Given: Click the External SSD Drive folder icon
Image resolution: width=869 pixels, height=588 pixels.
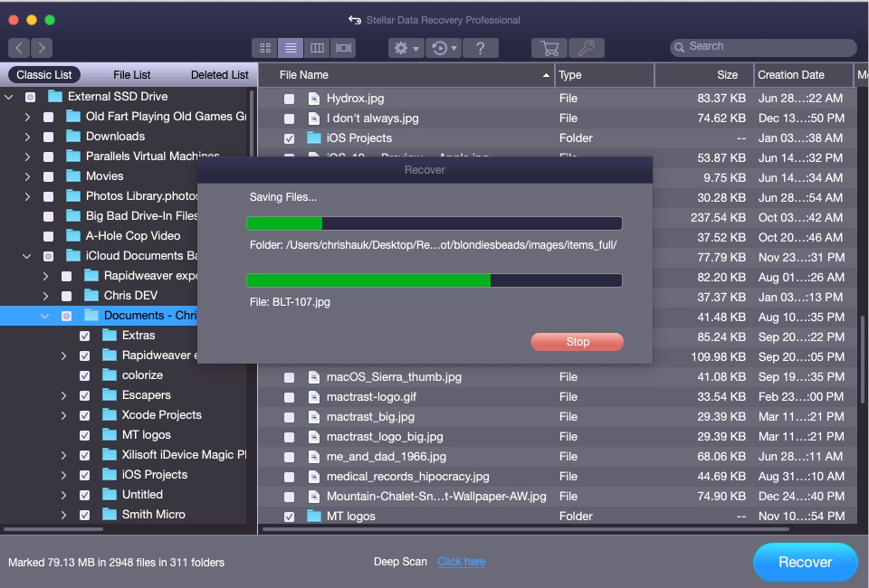Looking at the screenshot, I should coord(55,96).
